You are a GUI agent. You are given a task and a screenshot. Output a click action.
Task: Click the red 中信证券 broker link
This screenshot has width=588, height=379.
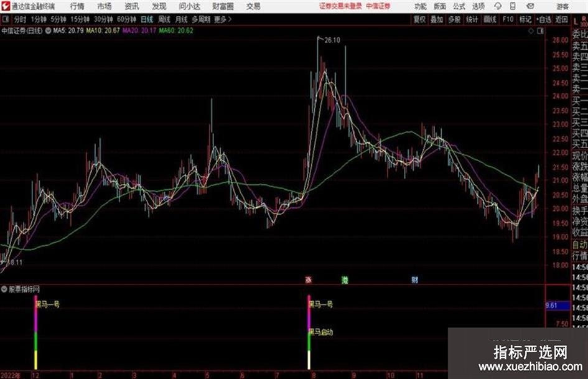tap(378, 6)
